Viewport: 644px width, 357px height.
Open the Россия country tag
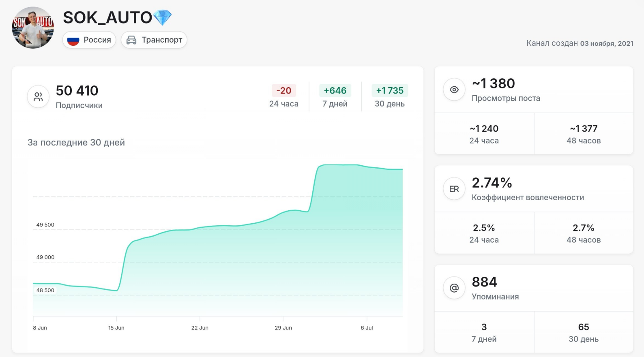click(89, 40)
